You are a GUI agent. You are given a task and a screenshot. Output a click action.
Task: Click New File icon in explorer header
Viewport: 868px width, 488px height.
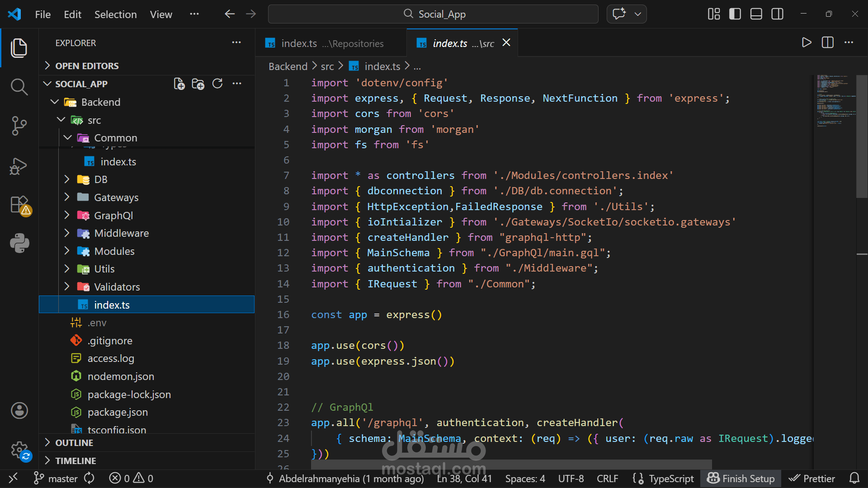click(179, 84)
